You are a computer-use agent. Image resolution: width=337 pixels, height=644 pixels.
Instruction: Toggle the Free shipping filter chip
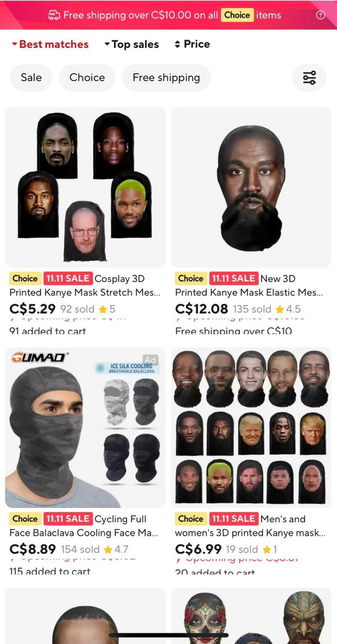[x=166, y=78]
